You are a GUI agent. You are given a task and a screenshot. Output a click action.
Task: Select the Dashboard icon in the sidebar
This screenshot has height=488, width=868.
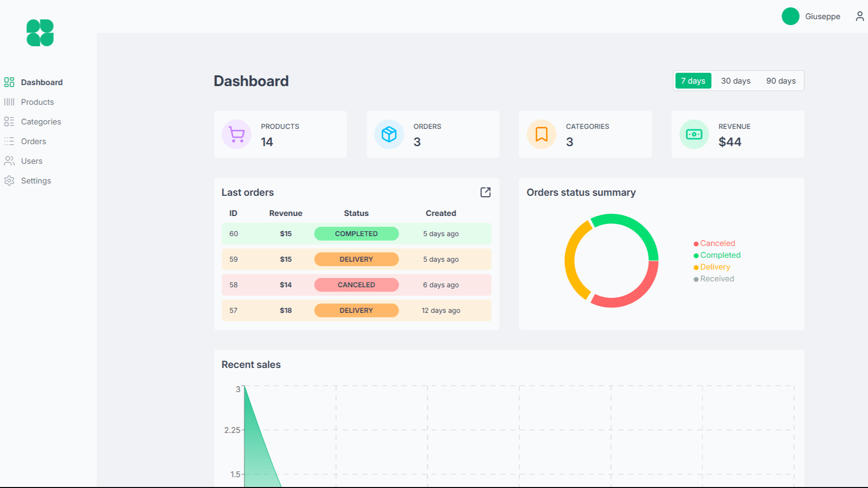pos(9,82)
